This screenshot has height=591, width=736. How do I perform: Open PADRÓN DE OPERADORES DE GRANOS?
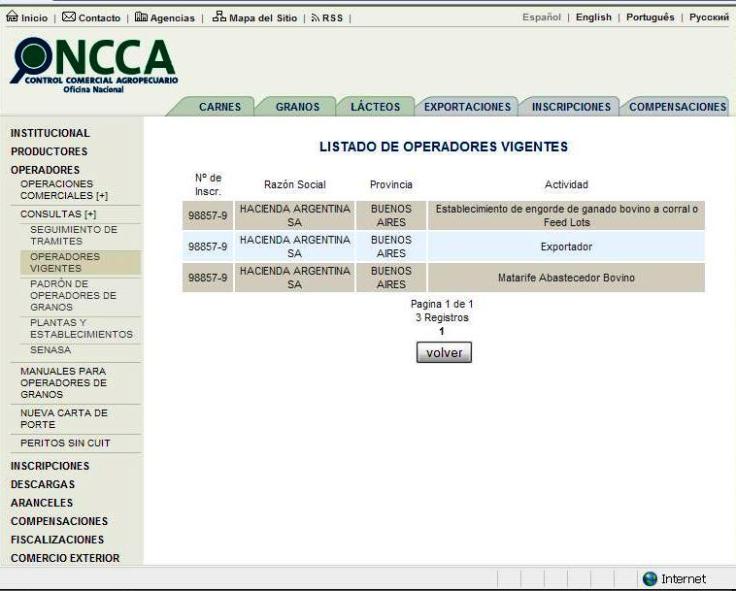point(73,295)
